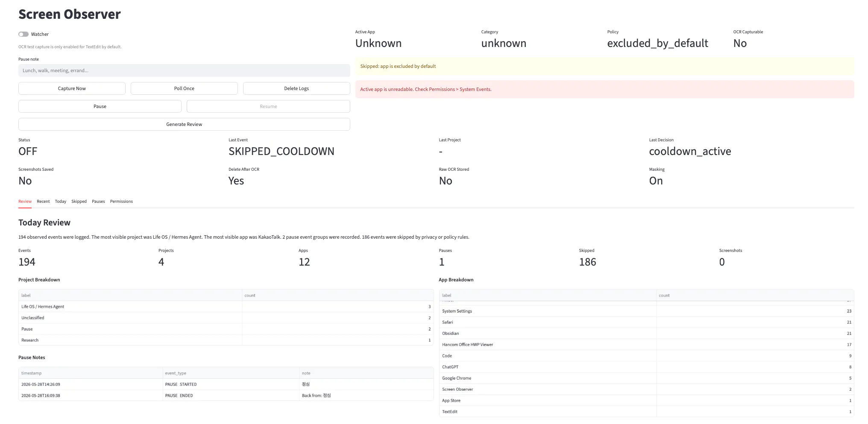Switch to the Recent tab

43,202
